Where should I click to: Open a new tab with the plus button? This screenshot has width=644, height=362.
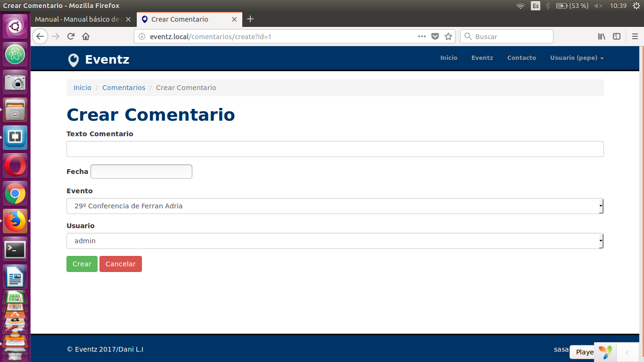[x=250, y=19]
